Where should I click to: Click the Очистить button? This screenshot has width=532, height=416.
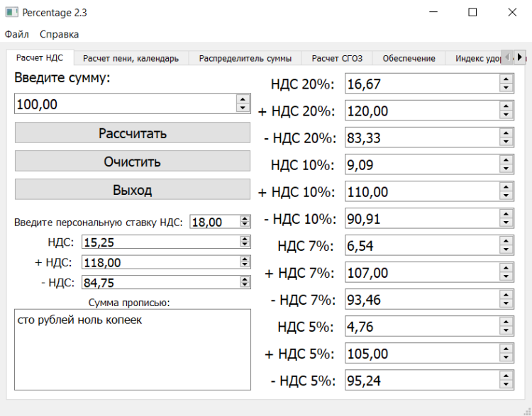pos(133,161)
